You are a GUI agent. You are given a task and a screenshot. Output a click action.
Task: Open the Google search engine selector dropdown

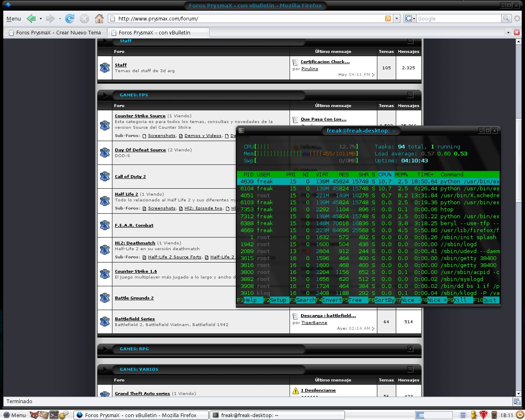410,18
